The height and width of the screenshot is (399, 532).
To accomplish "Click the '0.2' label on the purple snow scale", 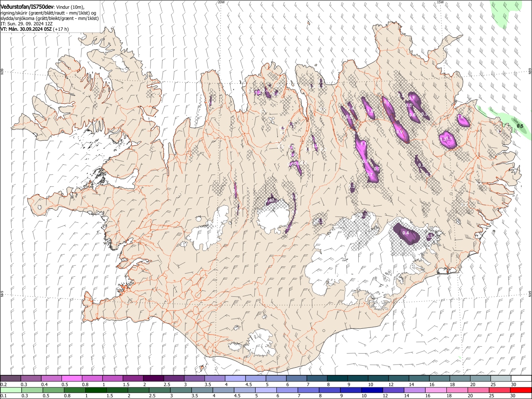I will click(3, 384).
